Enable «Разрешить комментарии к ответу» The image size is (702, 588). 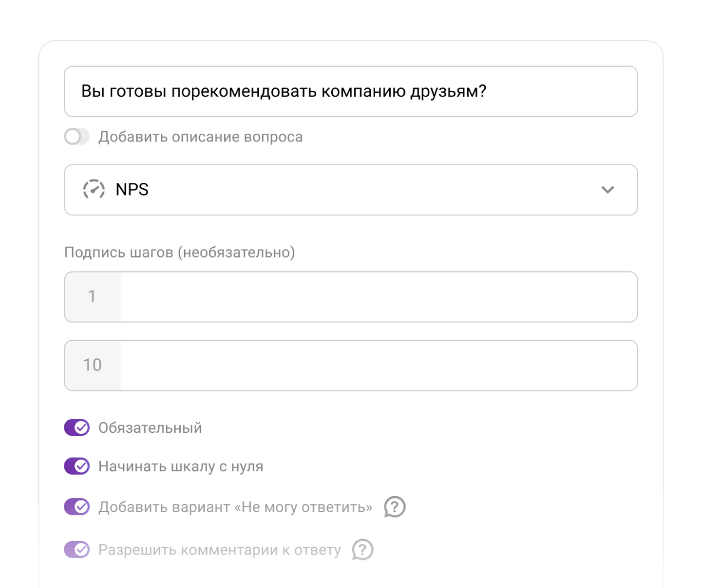(77, 549)
